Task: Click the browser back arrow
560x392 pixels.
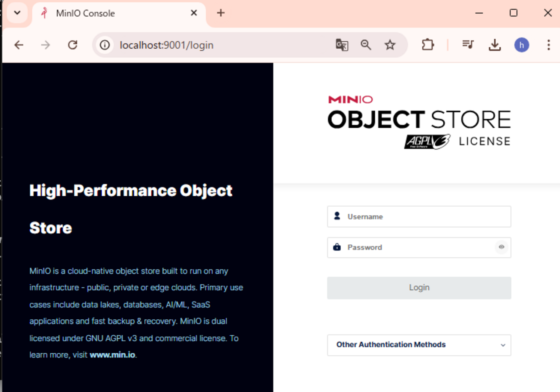Action: coord(19,45)
